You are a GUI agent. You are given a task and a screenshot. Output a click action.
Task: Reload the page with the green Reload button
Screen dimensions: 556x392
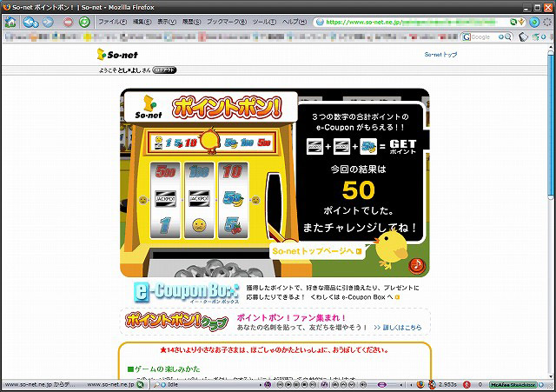84,22
